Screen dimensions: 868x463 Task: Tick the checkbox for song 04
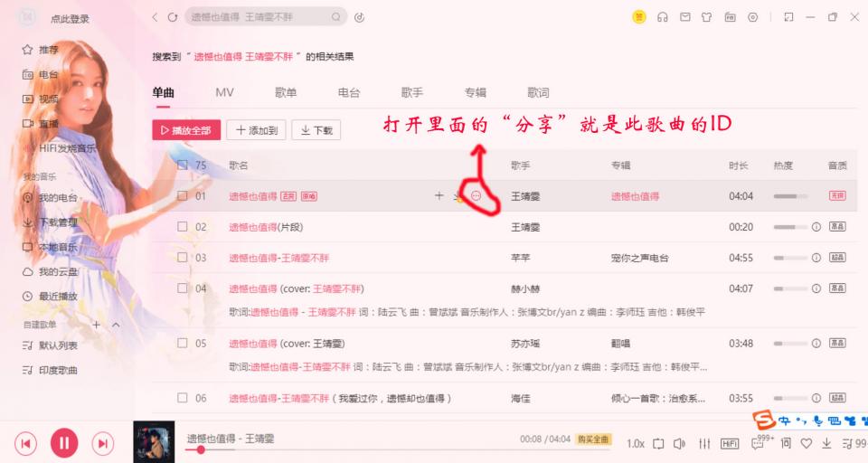point(182,288)
